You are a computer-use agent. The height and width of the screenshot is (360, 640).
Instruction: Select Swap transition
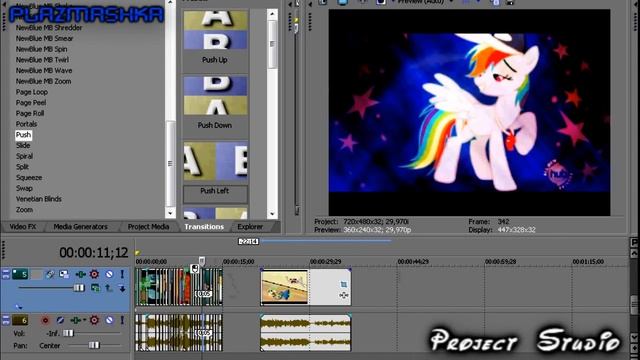tap(24, 188)
